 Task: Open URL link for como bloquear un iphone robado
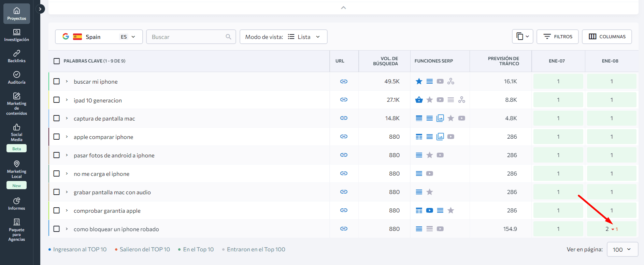pos(344,229)
